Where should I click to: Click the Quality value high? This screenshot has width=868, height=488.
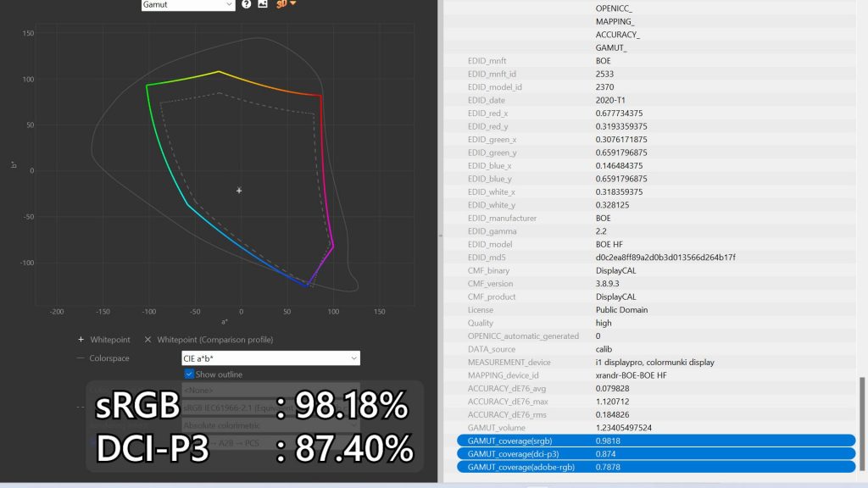point(604,323)
